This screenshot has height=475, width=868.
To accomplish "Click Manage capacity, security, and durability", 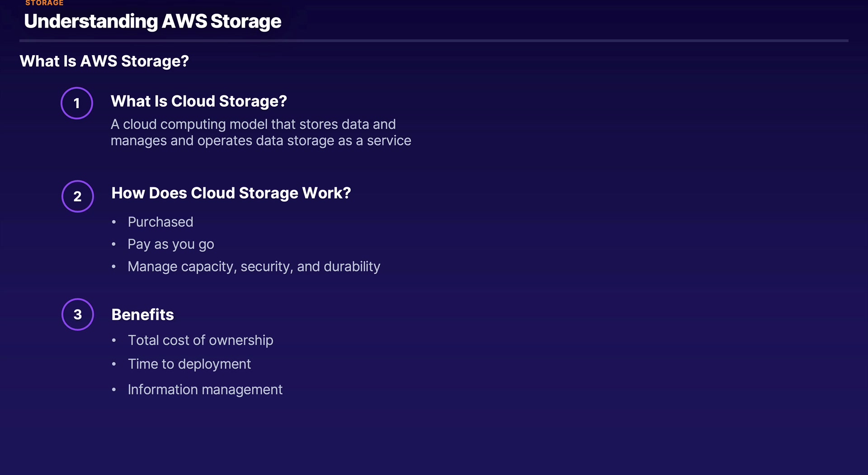I will click(x=254, y=266).
